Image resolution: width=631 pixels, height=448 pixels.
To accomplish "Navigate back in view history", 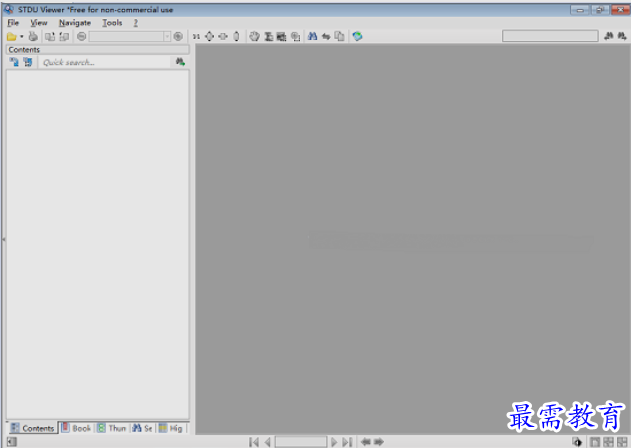I will coord(365,442).
